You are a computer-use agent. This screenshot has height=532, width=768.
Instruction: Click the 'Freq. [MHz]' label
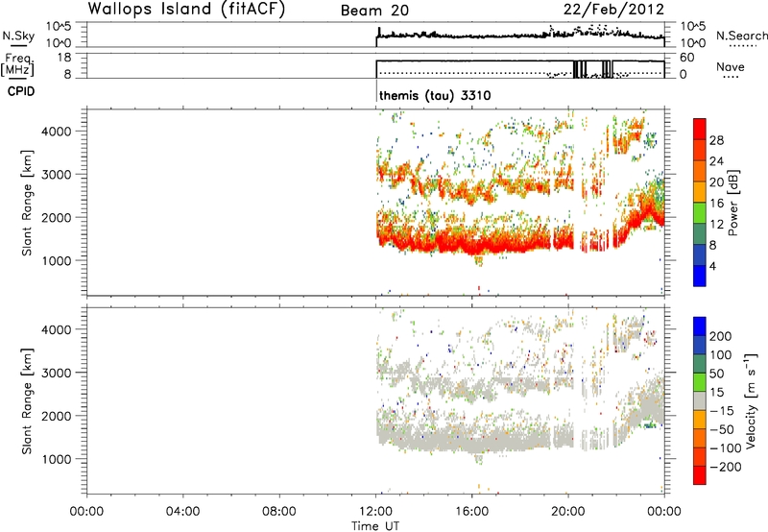tap(18, 64)
